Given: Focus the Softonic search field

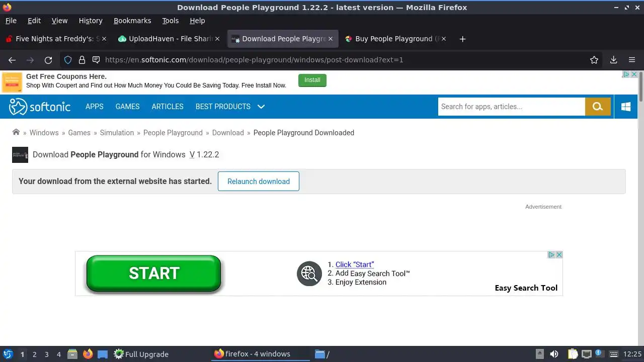Looking at the screenshot, I should pyautogui.click(x=511, y=107).
